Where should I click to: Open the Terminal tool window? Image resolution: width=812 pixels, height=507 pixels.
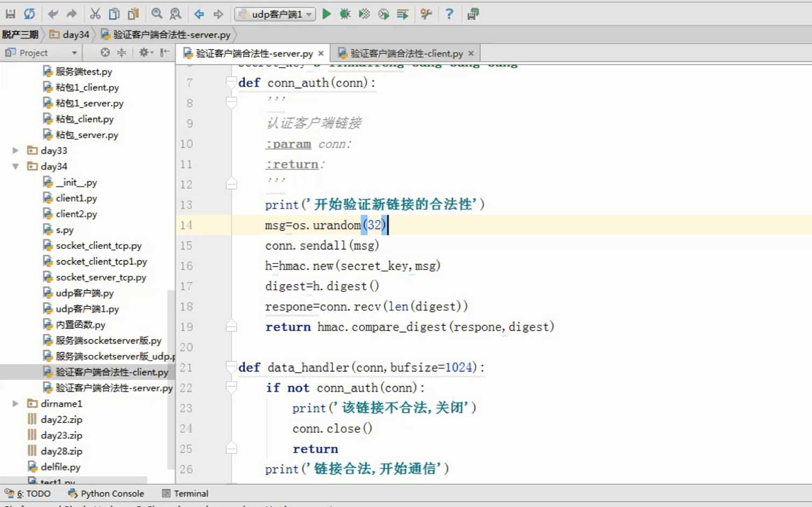coord(185,494)
